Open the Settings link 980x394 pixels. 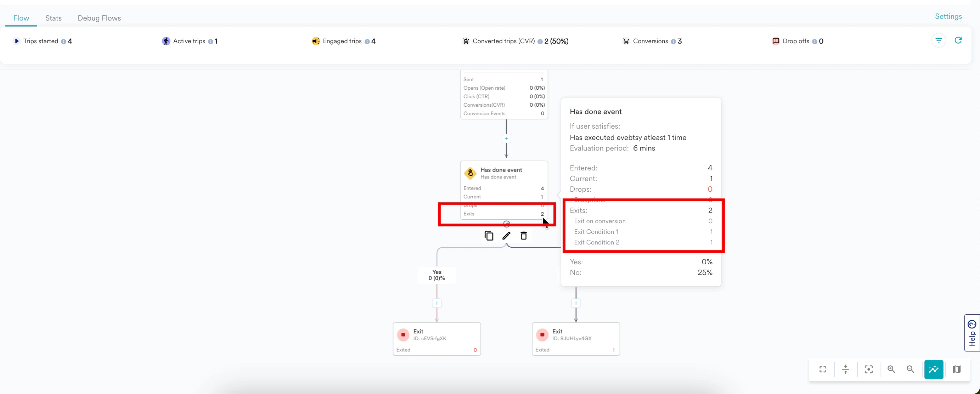coord(948,16)
